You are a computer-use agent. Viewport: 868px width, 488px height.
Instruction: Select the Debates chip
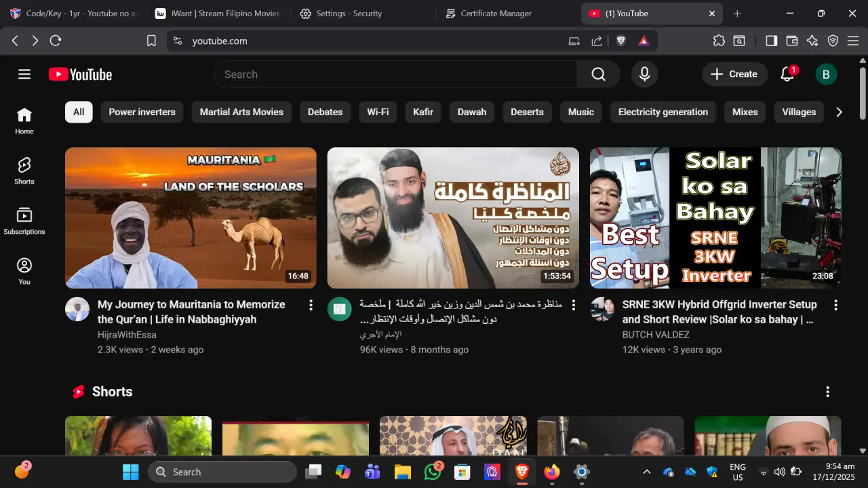pyautogui.click(x=325, y=112)
